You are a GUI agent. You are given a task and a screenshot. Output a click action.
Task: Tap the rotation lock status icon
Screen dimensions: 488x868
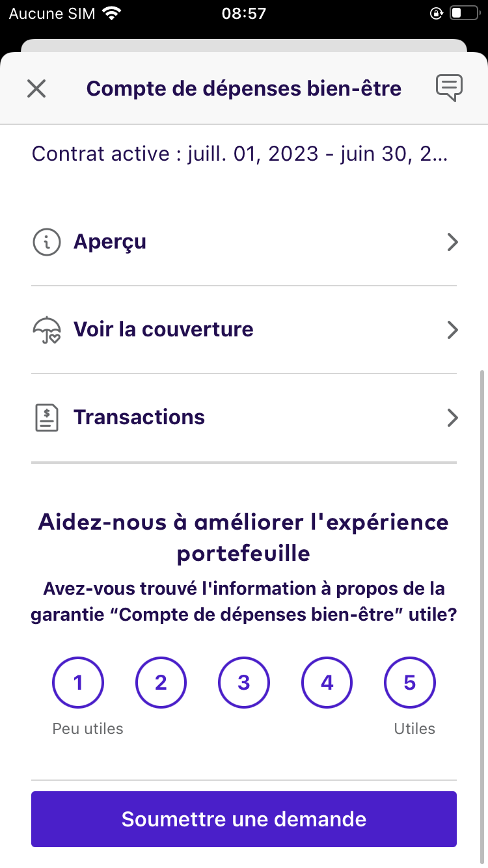[x=436, y=13]
